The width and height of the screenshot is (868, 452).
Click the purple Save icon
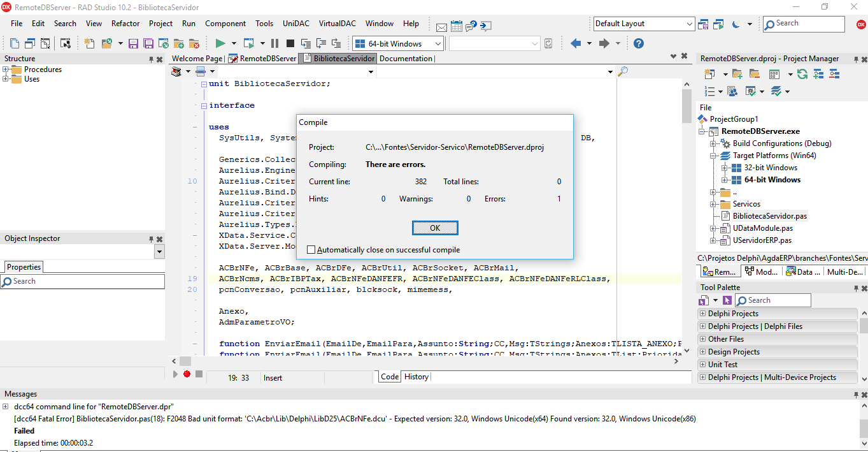[x=133, y=43]
